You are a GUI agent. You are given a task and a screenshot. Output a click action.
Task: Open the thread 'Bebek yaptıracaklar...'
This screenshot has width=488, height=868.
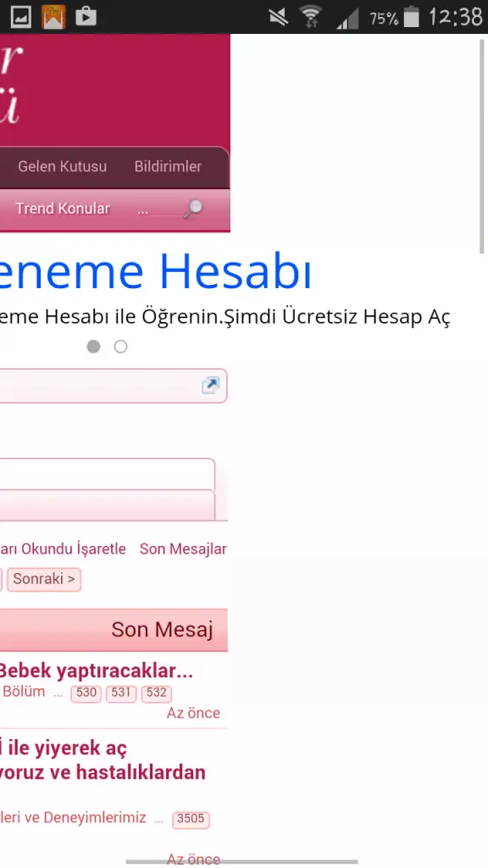(97, 670)
